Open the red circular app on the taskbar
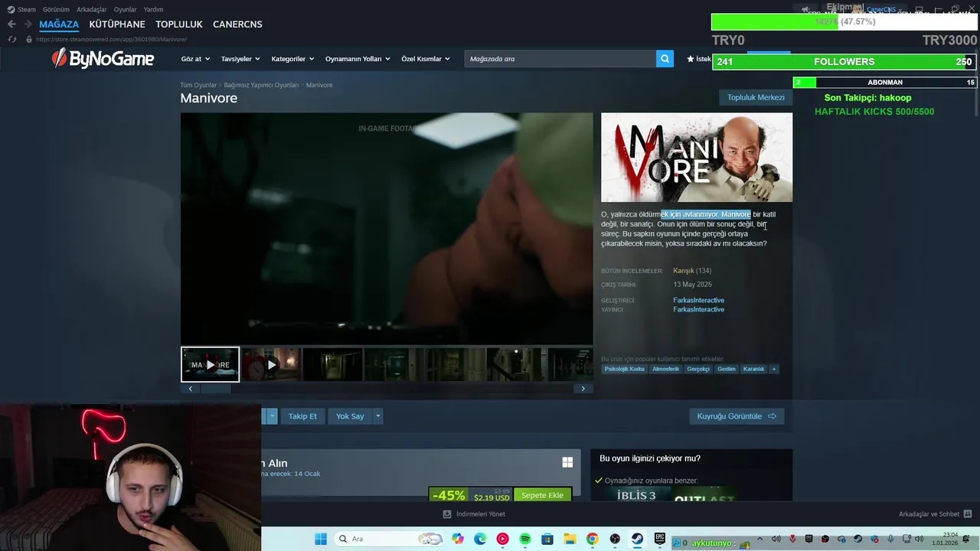Viewport: 980px width, 551px height. tap(502, 539)
